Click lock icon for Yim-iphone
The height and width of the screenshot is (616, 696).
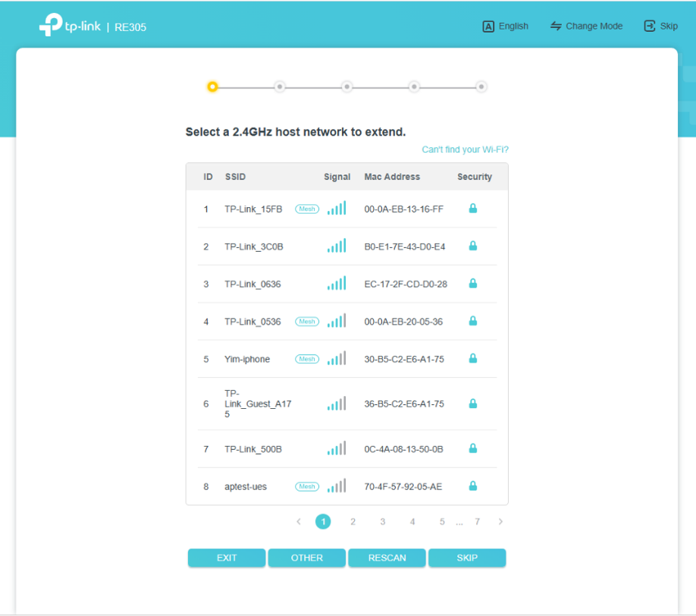473,358
